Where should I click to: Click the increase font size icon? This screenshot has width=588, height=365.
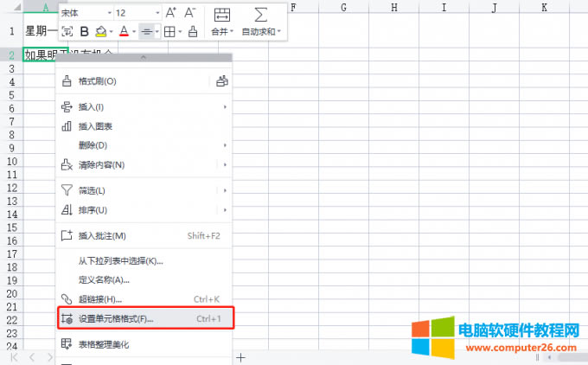170,13
